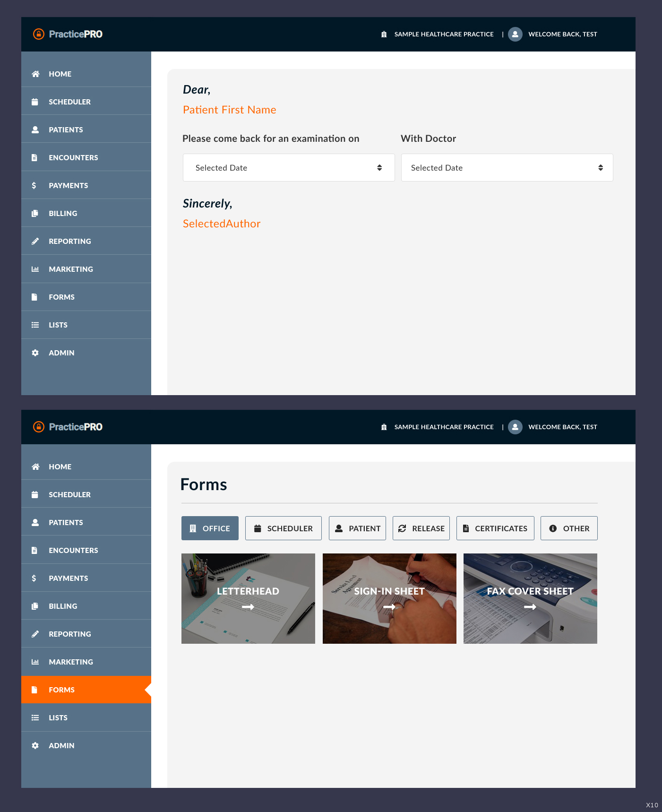Switch to the Scheduler forms tab

[284, 528]
